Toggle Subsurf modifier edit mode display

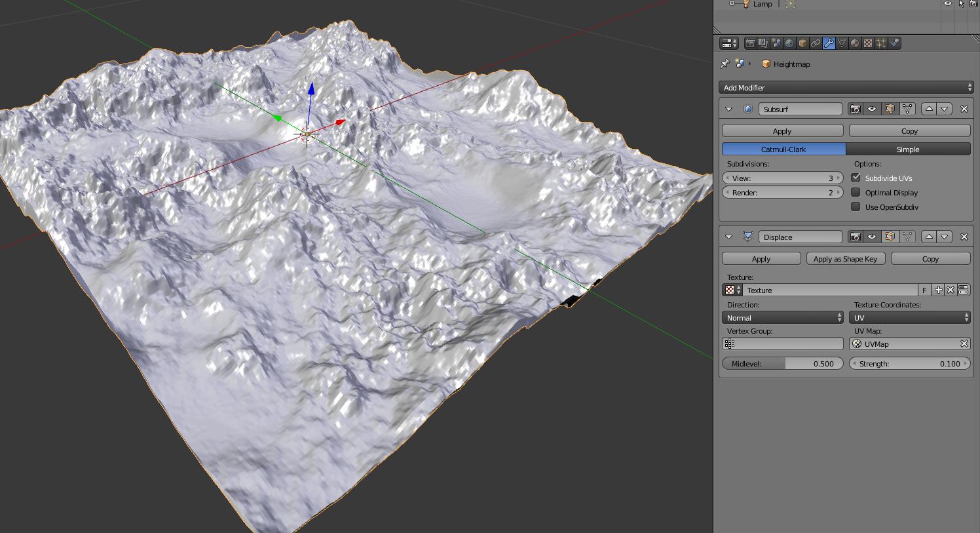point(890,109)
